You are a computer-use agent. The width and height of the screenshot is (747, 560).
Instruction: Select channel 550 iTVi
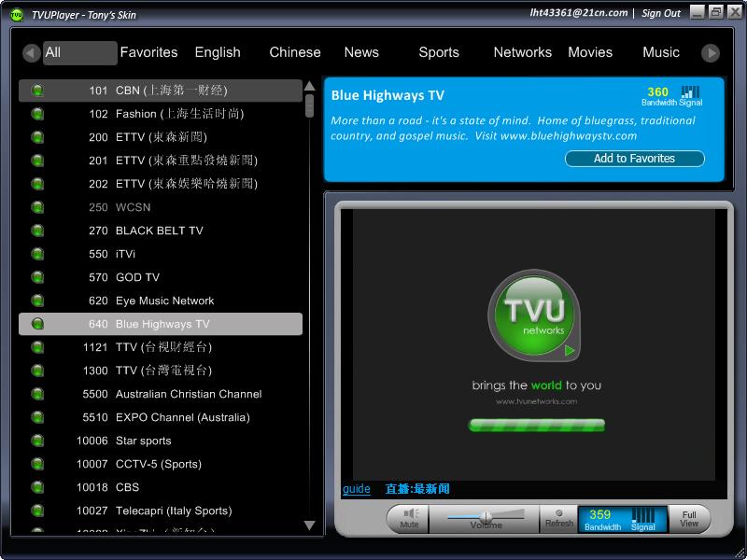click(x=161, y=254)
